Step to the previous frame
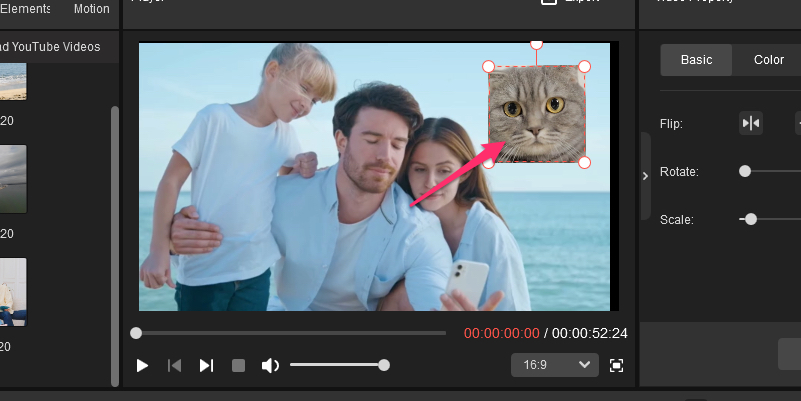 174,366
